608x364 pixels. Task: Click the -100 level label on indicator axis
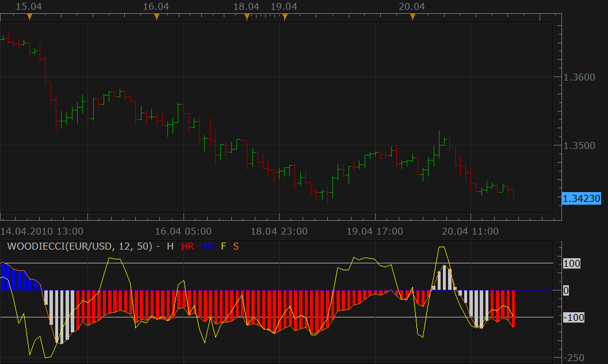pyautogui.click(x=573, y=317)
